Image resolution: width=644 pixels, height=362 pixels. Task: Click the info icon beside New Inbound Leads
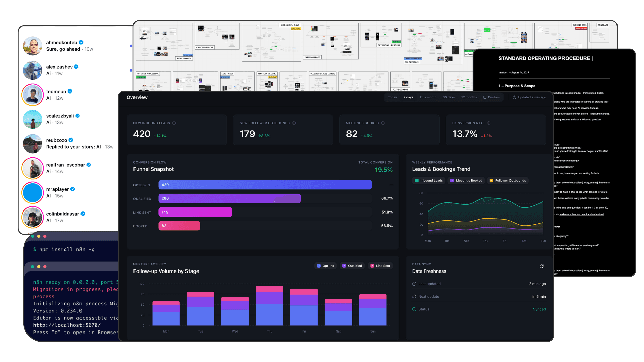(174, 123)
